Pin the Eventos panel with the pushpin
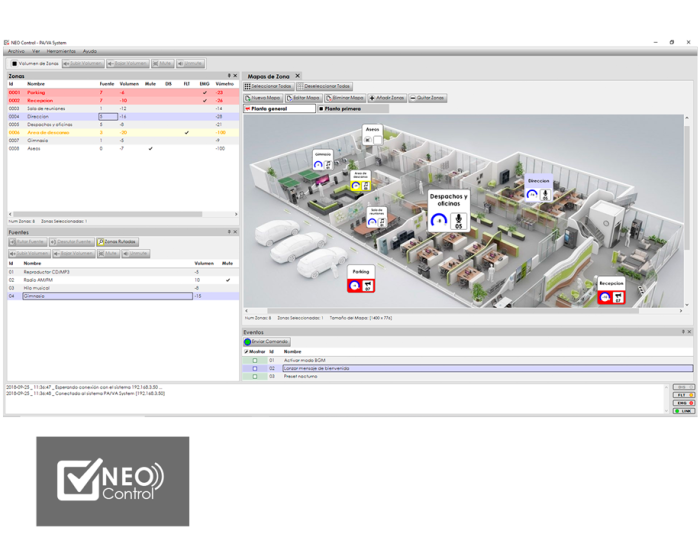Screen dimensions: 700x560 click(685, 332)
